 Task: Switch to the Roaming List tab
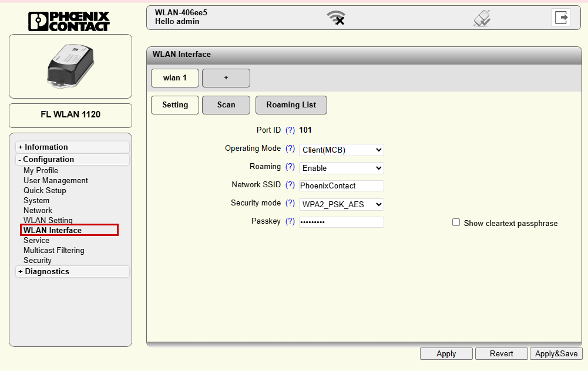coord(291,105)
